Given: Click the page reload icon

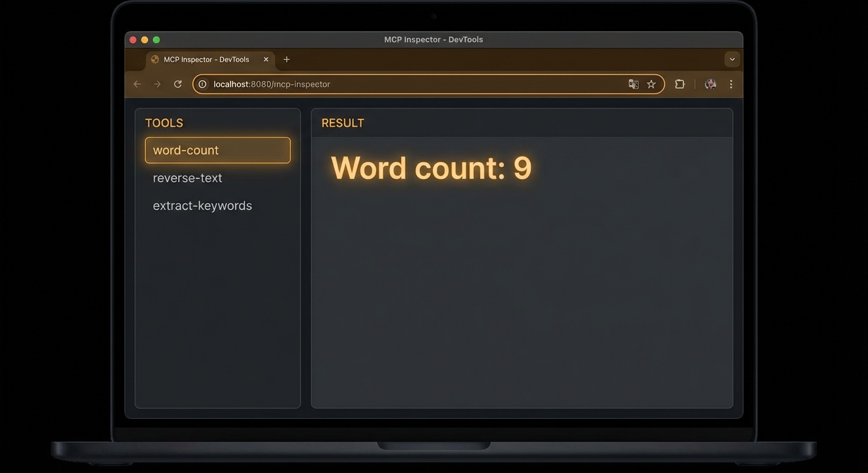Looking at the screenshot, I should coord(178,84).
